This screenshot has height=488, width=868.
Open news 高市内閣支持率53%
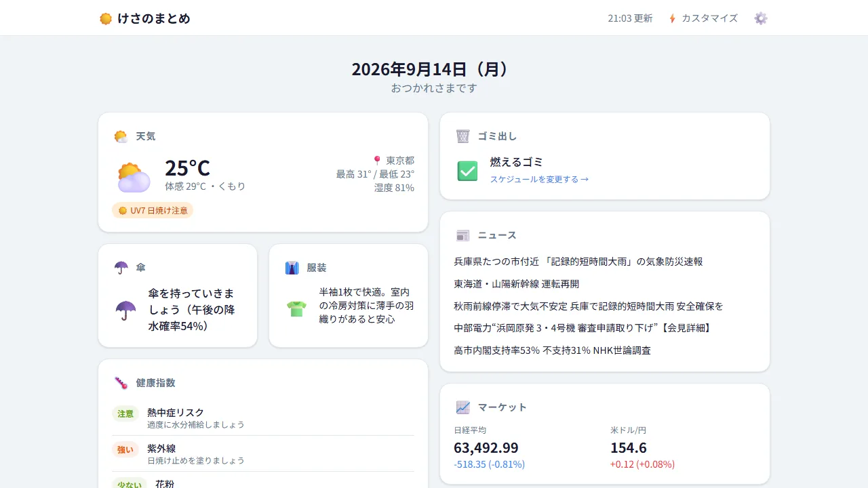tap(552, 350)
